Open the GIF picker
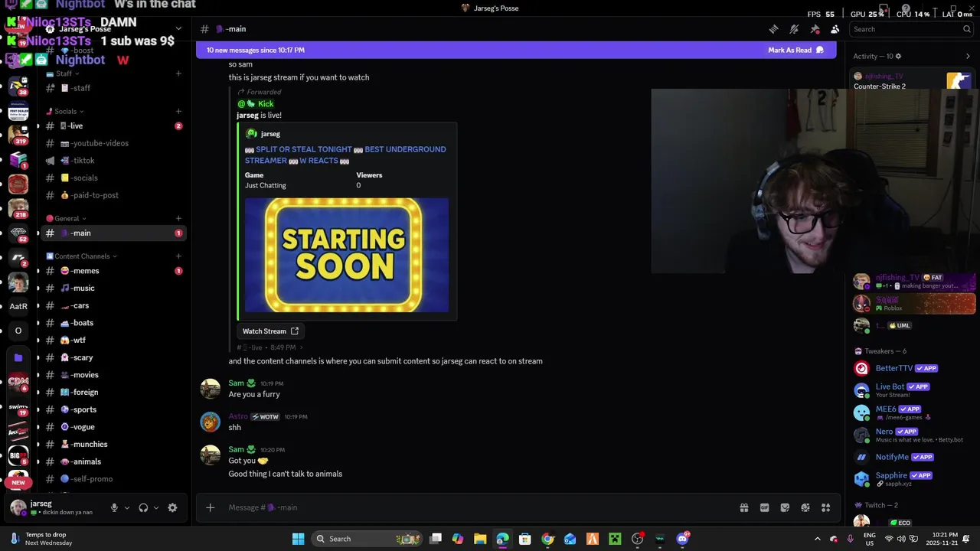This screenshot has width=980, height=551. coord(764,507)
